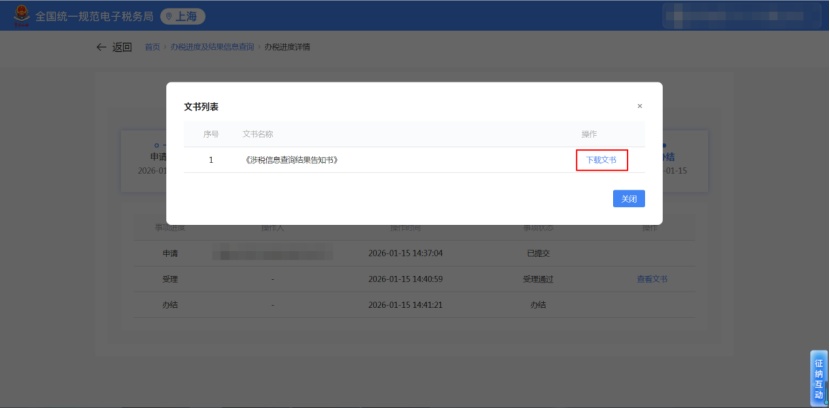Click the 已提交 status cell
This screenshot has width=830, height=409.
(x=538, y=254)
